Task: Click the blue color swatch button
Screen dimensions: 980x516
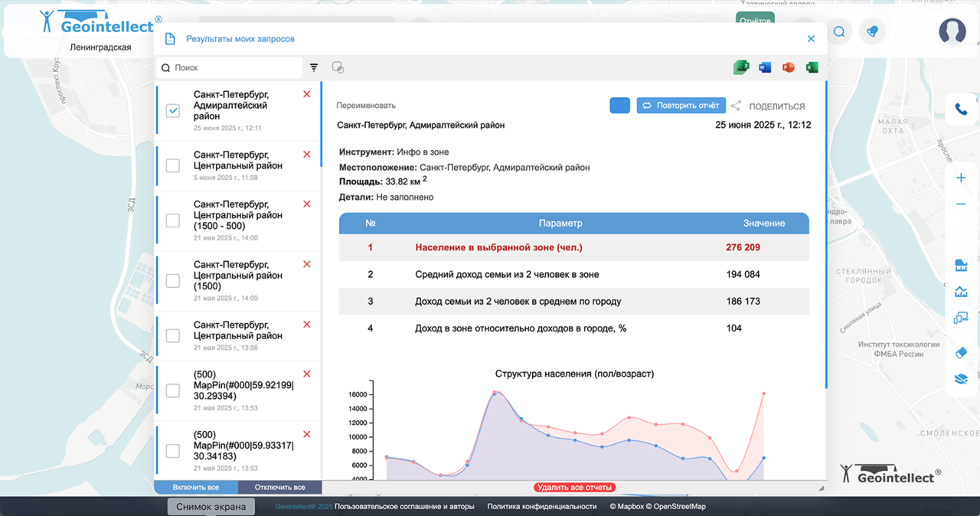Action: (x=619, y=106)
